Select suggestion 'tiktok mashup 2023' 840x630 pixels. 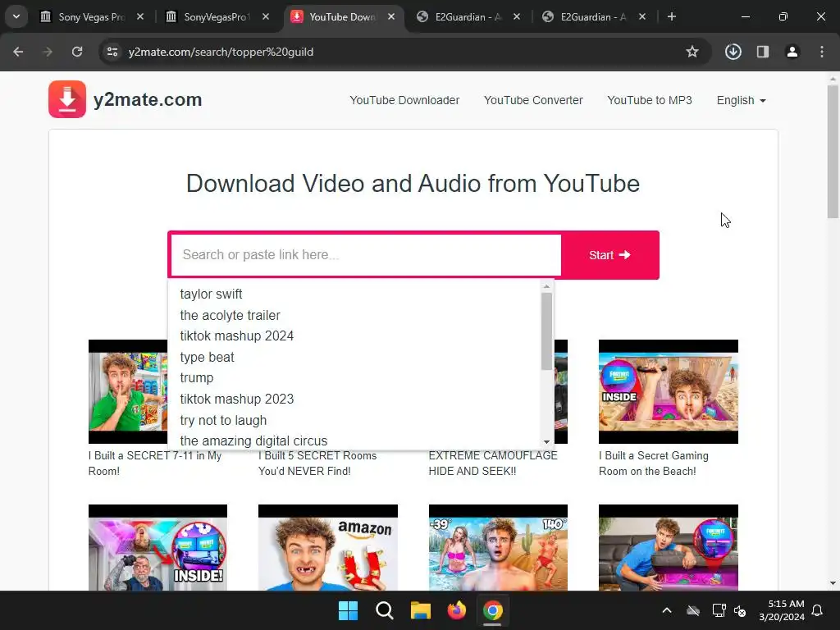(x=354, y=399)
